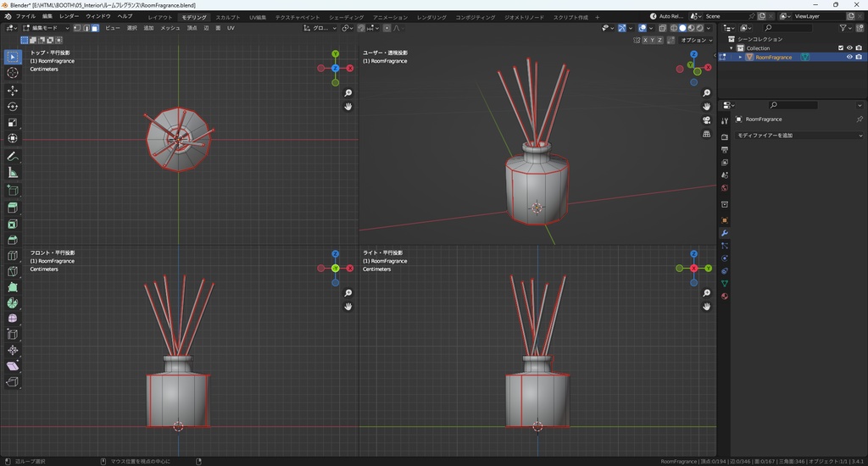The height and width of the screenshot is (466, 868).
Task: Open the 編集モード mode dropdown
Action: point(47,28)
